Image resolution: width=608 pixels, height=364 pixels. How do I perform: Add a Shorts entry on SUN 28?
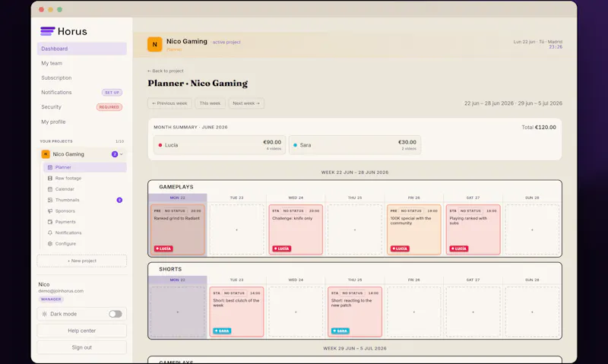(x=532, y=312)
